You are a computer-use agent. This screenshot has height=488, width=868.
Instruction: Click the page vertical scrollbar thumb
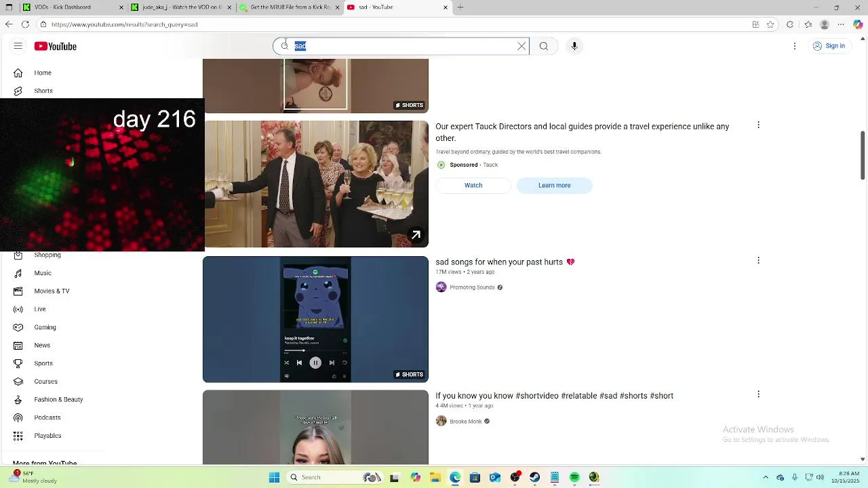pos(863,156)
